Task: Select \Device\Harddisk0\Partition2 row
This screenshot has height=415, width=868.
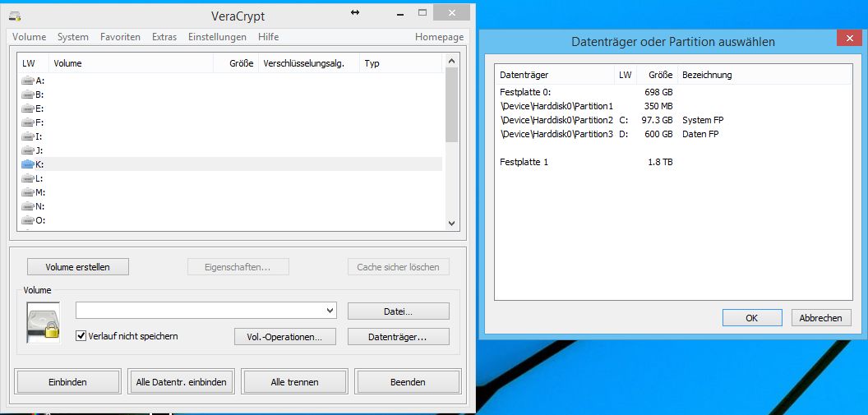Action: [672, 119]
